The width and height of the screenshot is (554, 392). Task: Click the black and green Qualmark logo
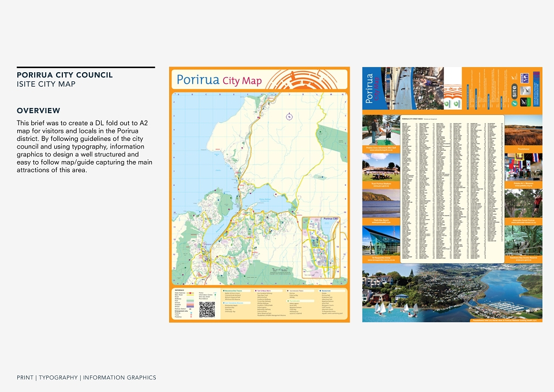(x=525, y=102)
